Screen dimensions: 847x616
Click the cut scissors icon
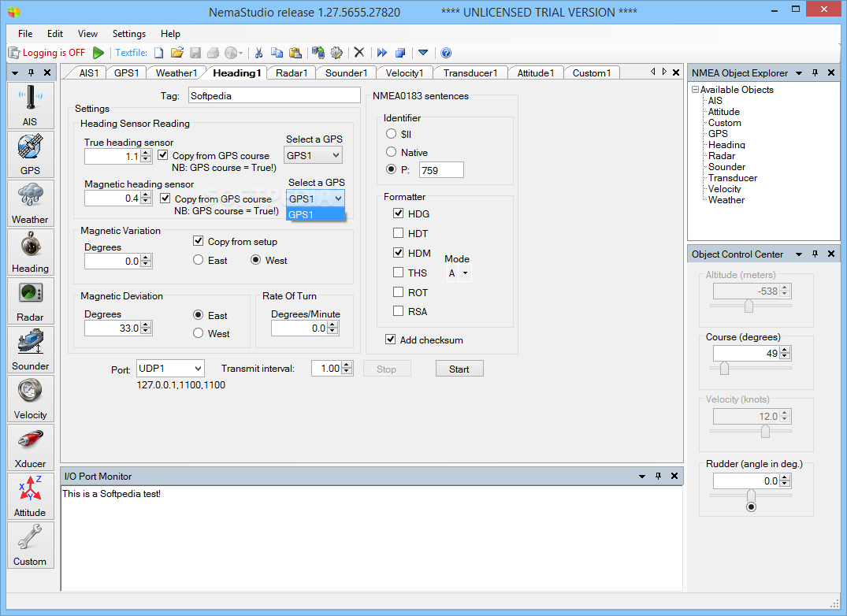pos(258,52)
